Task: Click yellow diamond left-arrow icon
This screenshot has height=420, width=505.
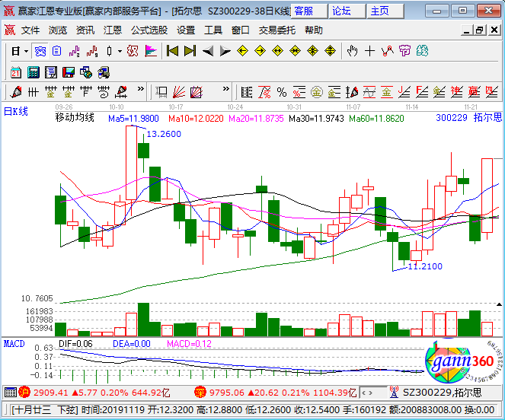Action: coord(242,51)
